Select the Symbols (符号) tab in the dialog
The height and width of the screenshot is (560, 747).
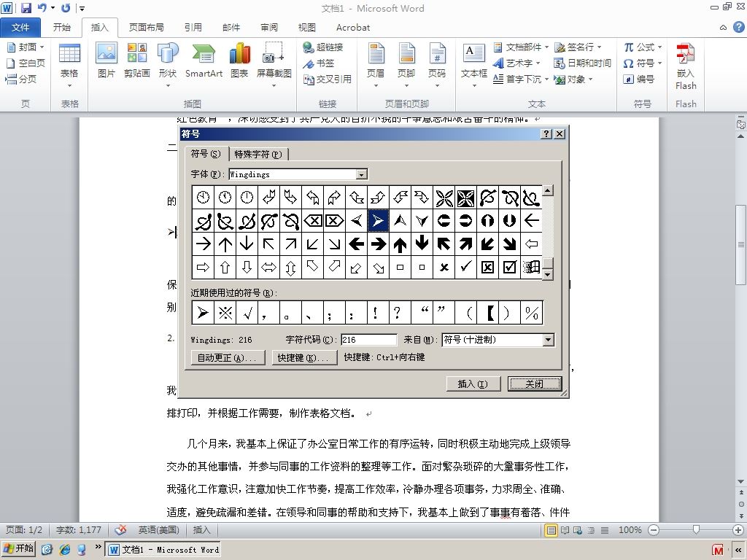coord(206,153)
